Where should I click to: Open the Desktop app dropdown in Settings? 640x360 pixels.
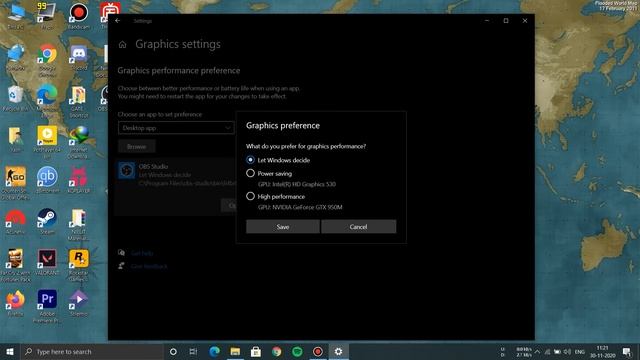tap(176, 128)
